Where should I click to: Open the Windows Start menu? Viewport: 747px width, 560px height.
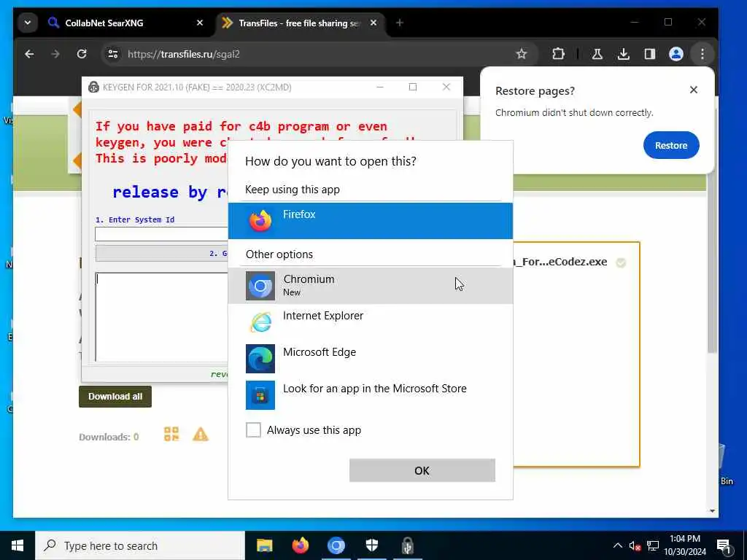[x=18, y=545]
